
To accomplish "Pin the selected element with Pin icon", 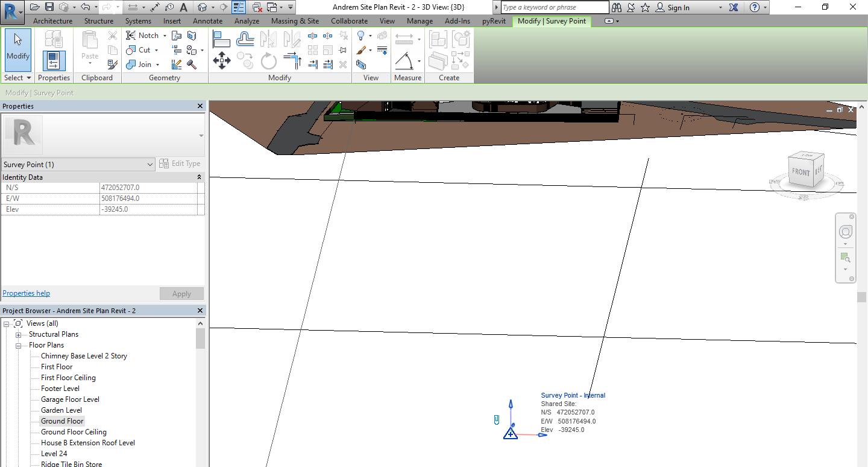I will pyautogui.click(x=343, y=51).
